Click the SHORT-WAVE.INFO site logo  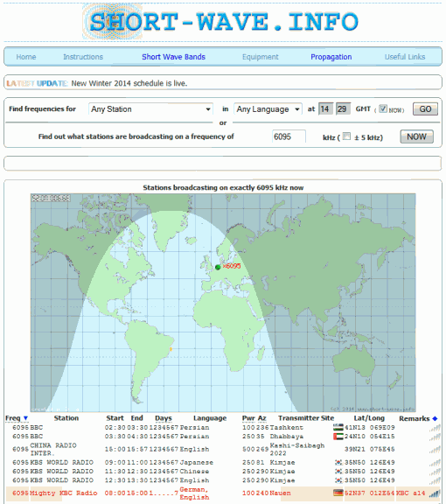pos(220,22)
